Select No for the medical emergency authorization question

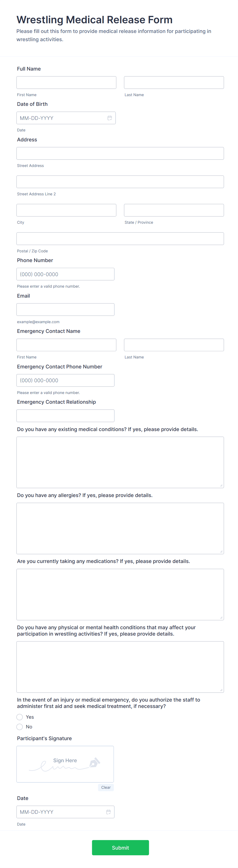click(19, 727)
